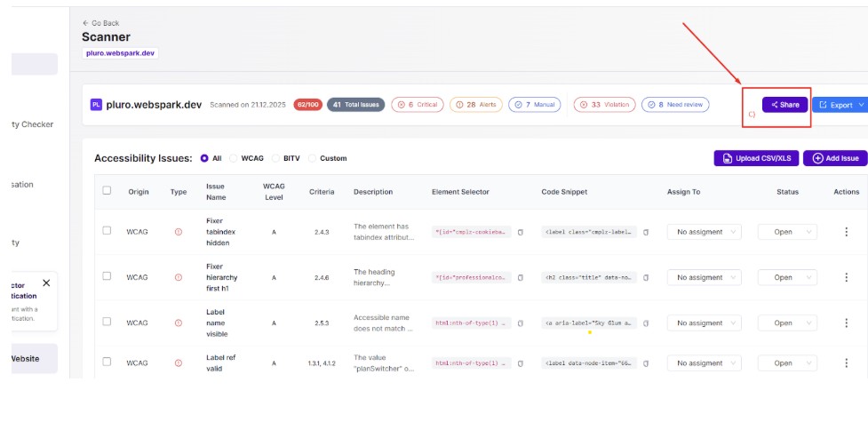Filter by 7 Manual issues
This screenshot has height=422, width=868.
534,104
